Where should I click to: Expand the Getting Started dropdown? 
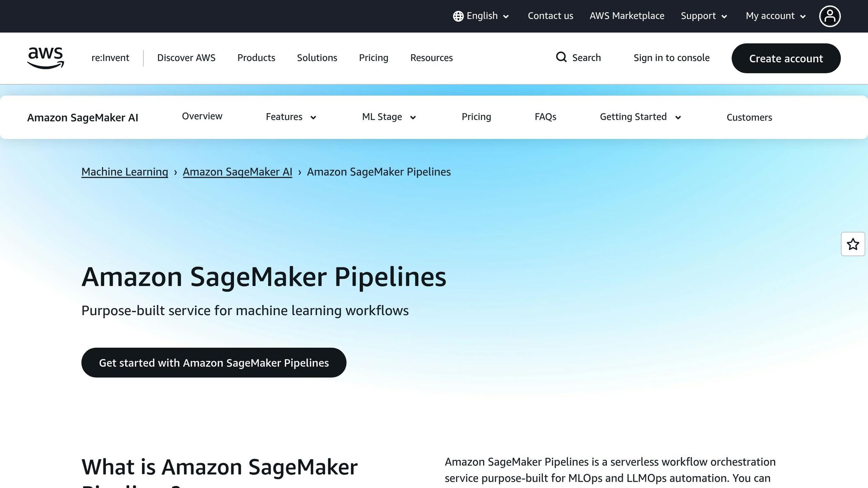tap(640, 117)
